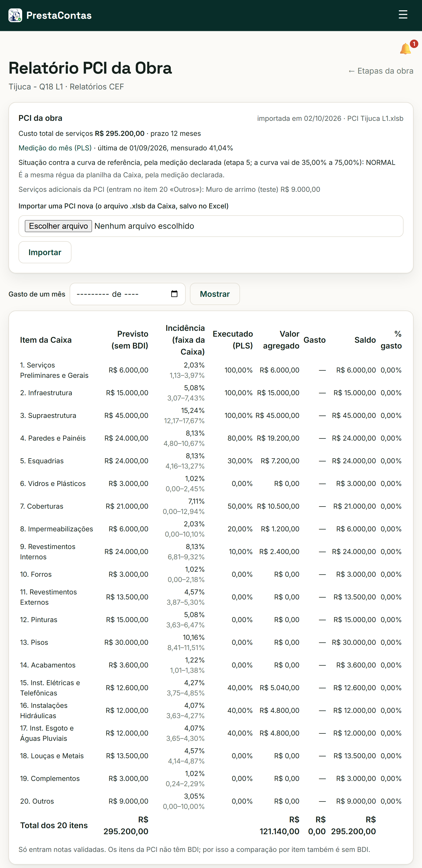Viewport: 422px width, 868px height.
Task: Click the PrestaContas logo icon
Action: coord(15,16)
